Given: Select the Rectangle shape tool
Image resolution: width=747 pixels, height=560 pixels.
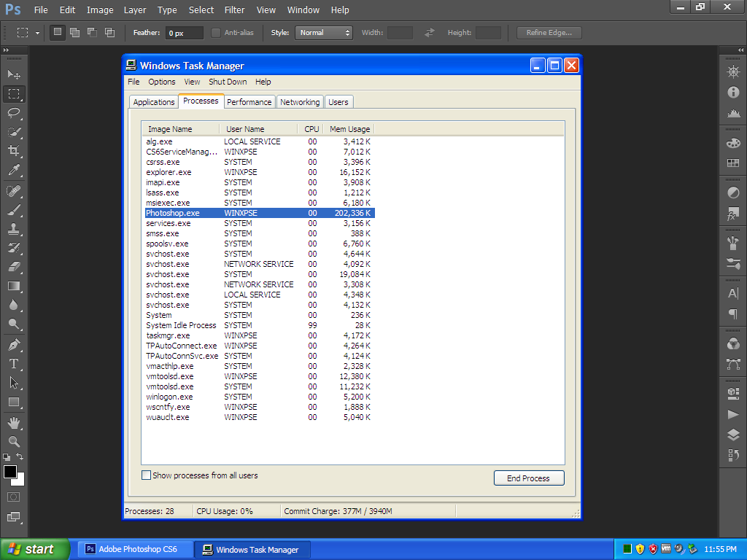Looking at the screenshot, I should click(14, 402).
